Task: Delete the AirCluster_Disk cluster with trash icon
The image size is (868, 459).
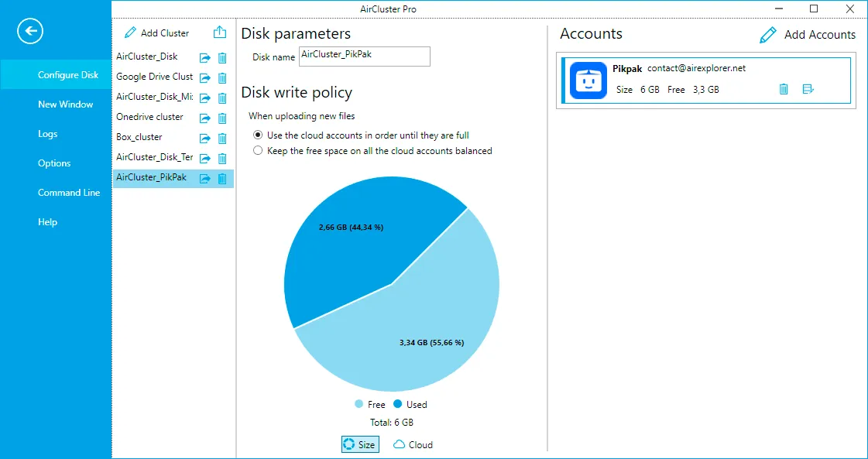Action: 222,57
